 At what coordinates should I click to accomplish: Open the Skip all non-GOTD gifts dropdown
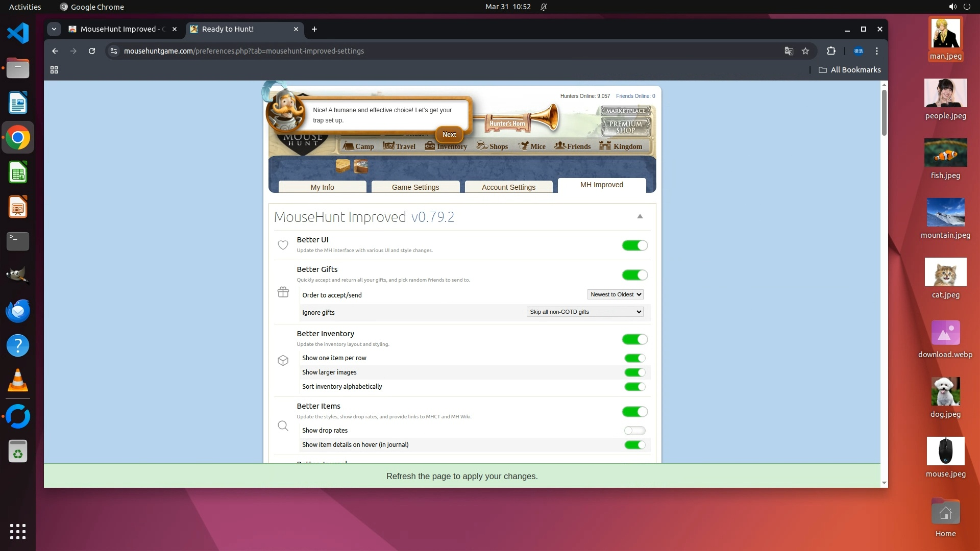tap(585, 312)
